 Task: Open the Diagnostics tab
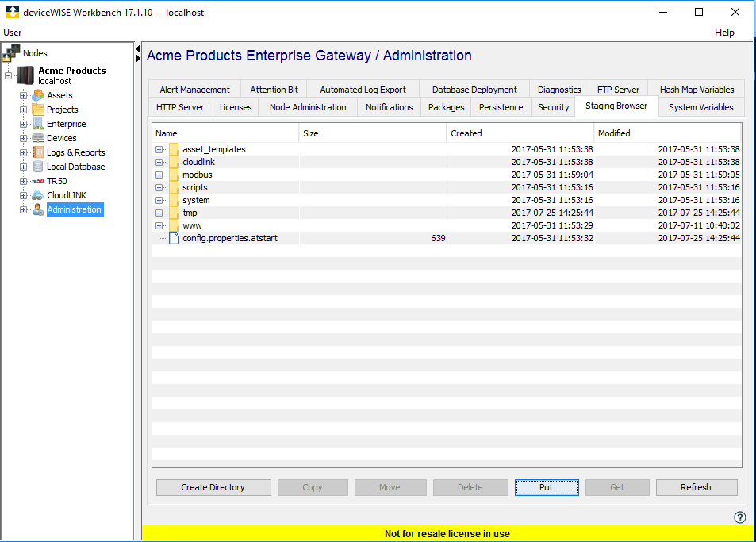click(x=559, y=90)
